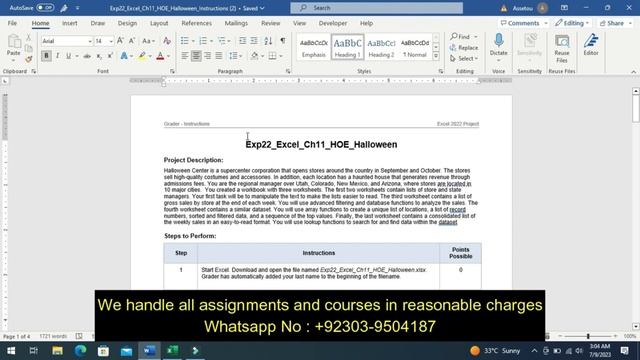Expand bullet list options arrow
Viewport: 640px width, 360px height.
[193, 41]
